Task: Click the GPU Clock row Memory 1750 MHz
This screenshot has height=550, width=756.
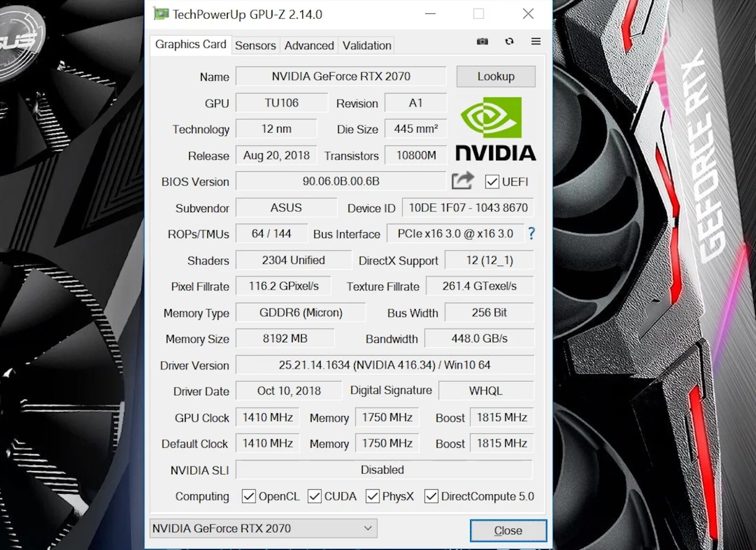Action: click(387, 417)
